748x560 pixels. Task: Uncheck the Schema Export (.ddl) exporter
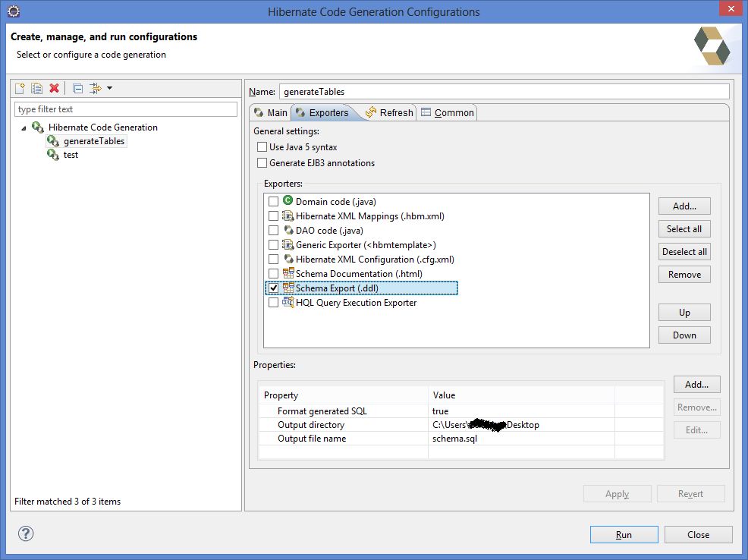point(273,288)
